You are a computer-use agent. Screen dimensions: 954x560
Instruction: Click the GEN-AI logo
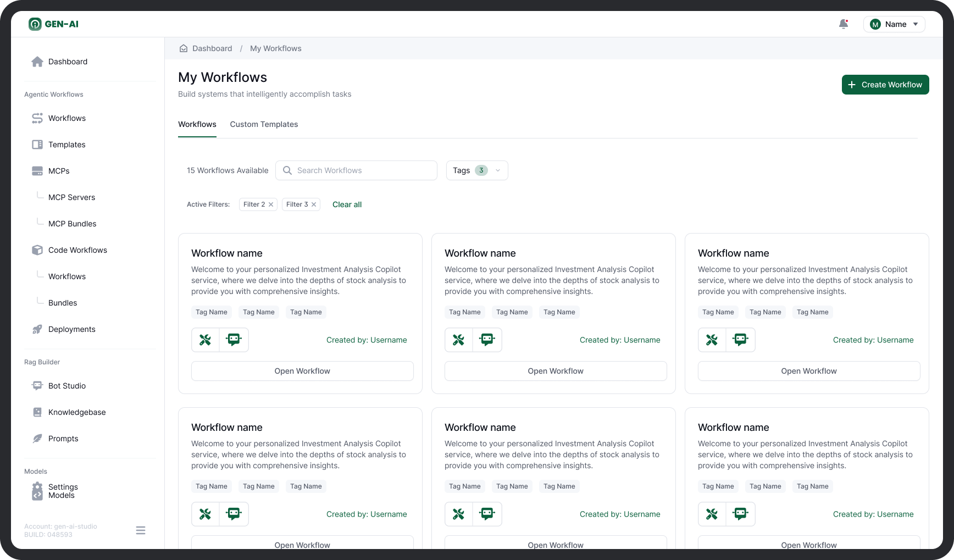[53, 24]
